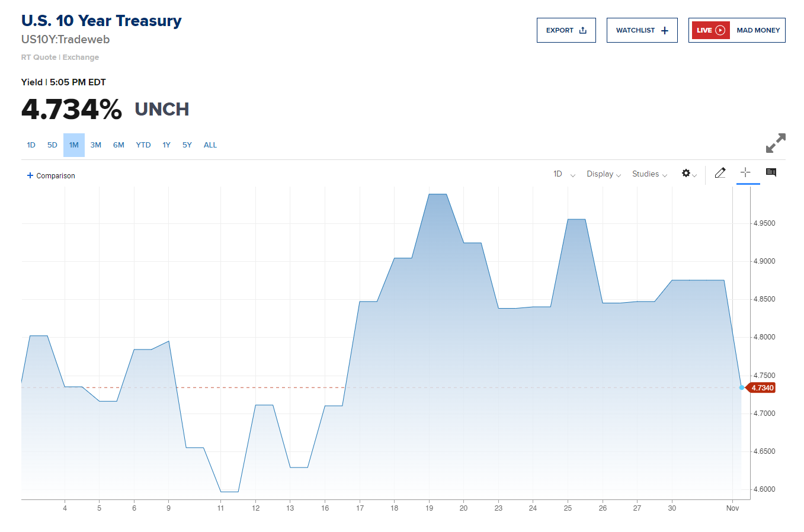Click the Nov date label on axis

click(x=733, y=508)
